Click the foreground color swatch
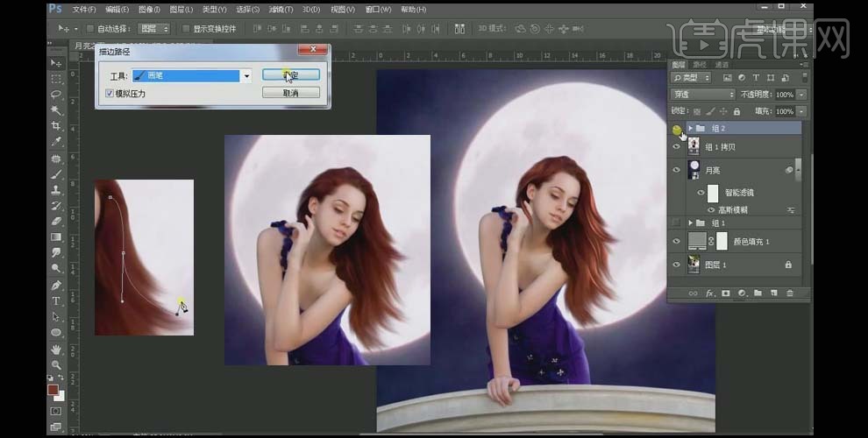The height and width of the screenshot is (438, 868). [x=53, y=390]
